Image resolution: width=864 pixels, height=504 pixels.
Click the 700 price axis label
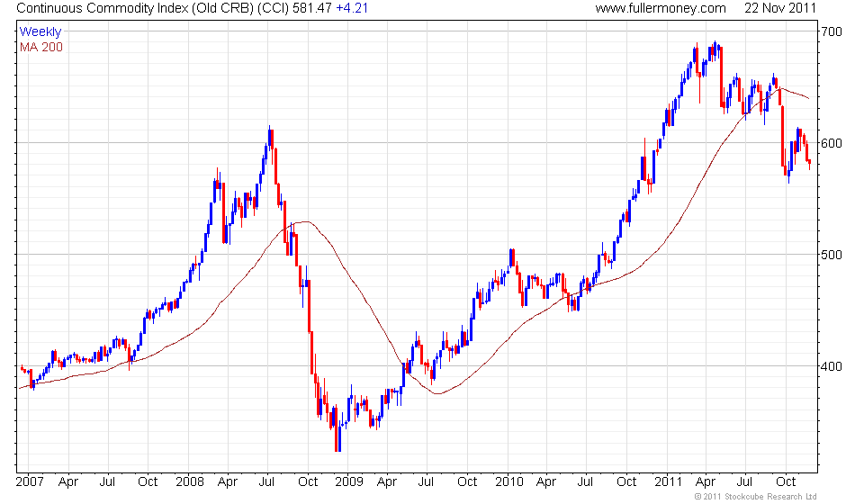coord(832,31)
